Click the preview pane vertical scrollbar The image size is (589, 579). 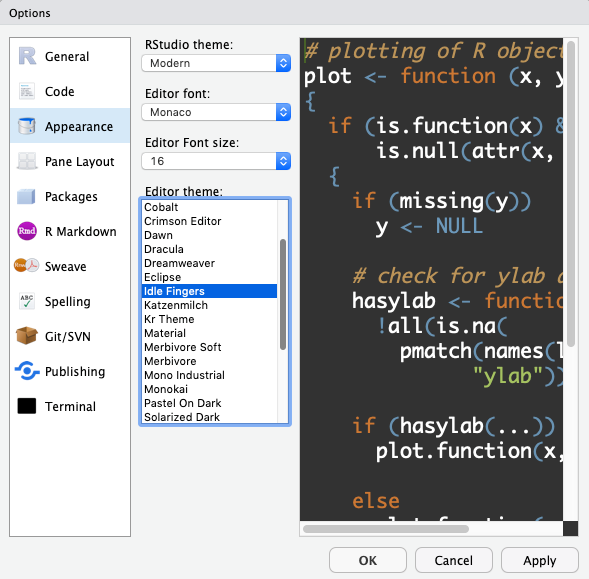click(x=571, y=194)
